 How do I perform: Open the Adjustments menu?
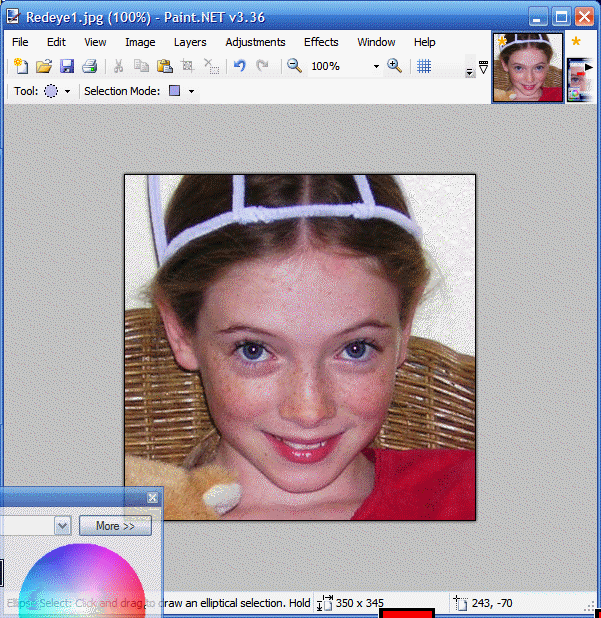(255, 42)
